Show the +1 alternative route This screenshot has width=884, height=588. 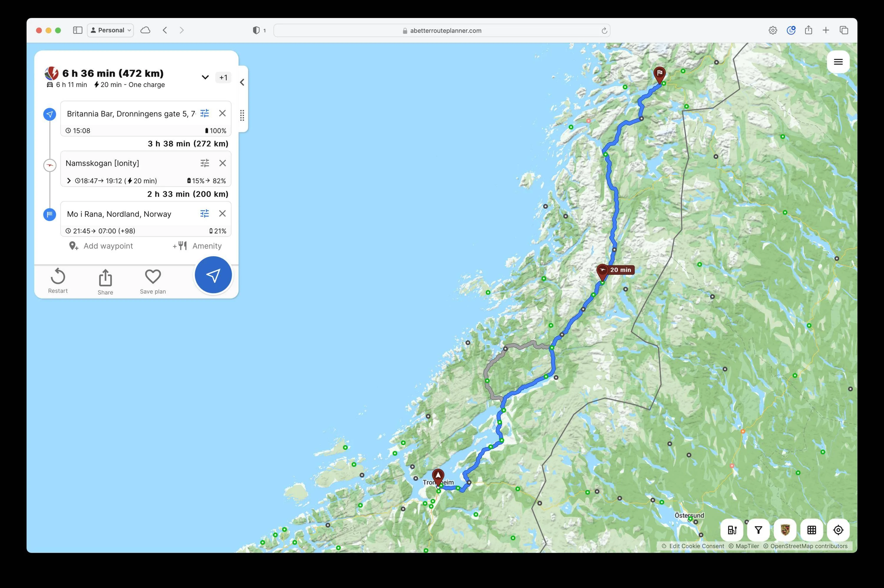click(x=223, y=78)
